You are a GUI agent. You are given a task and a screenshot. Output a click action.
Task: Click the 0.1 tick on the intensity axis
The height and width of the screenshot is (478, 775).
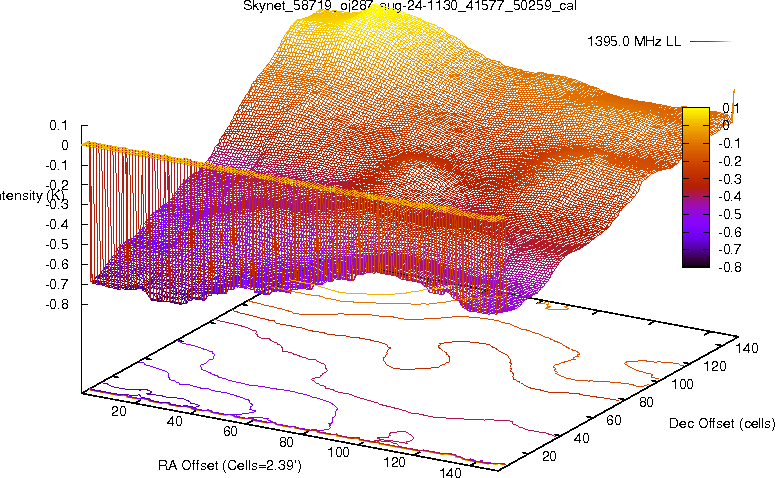pyautogui.click(x=58, y=126)
